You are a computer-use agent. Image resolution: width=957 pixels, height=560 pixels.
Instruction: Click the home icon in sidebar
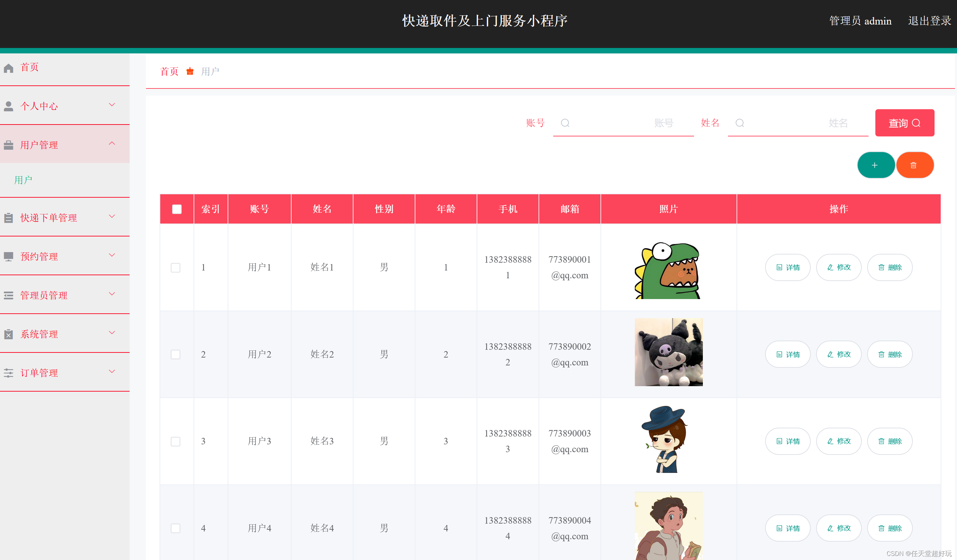point(9,68)
